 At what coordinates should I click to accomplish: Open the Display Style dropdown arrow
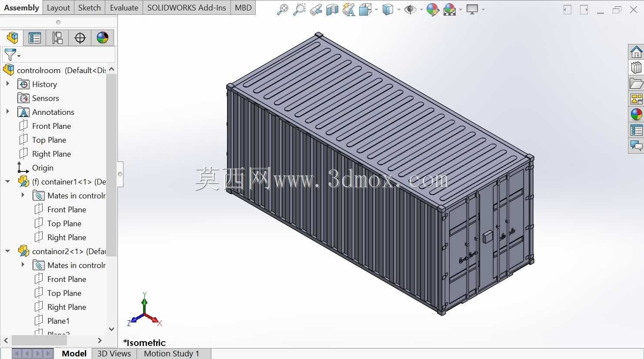point(398,10)
